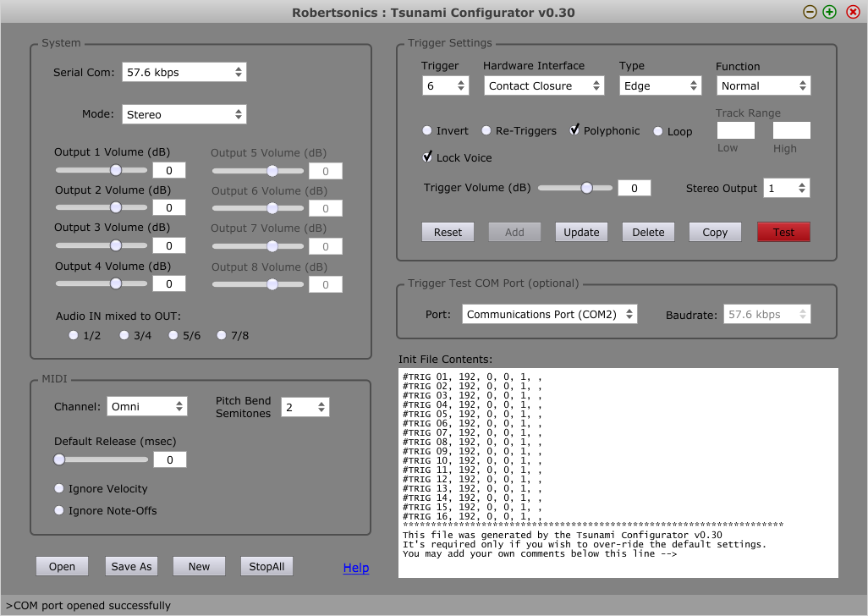Click the Delete trigger button
This screenshot has width=868, height=616.
coord(648,233)
